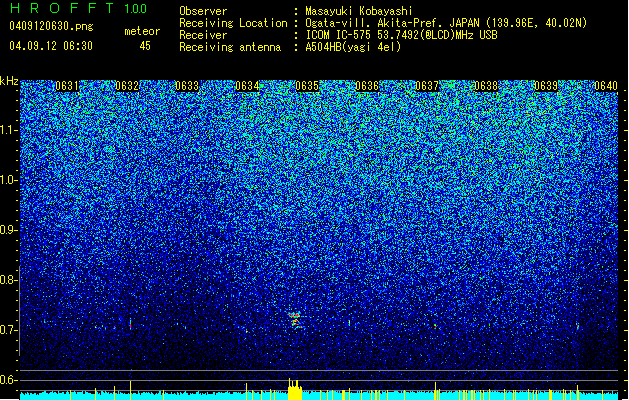Click the longitude/latitude (139.96E, 40.02N) text
629x400 pixels.
click(536, 23)
